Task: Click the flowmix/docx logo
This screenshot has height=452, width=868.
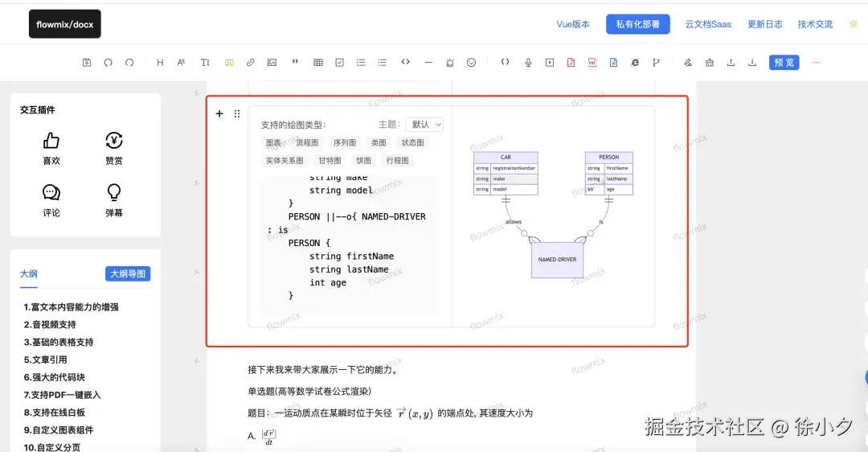Action: pyautogui.click(x=65, y=24)
